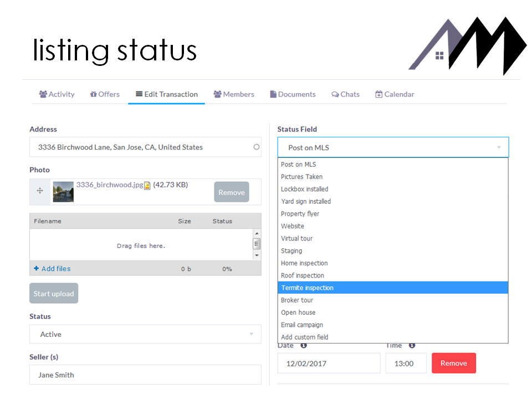This screenshot has width=532, height=399.
Task: Choose Home inspection option
Action: point(393,263)
